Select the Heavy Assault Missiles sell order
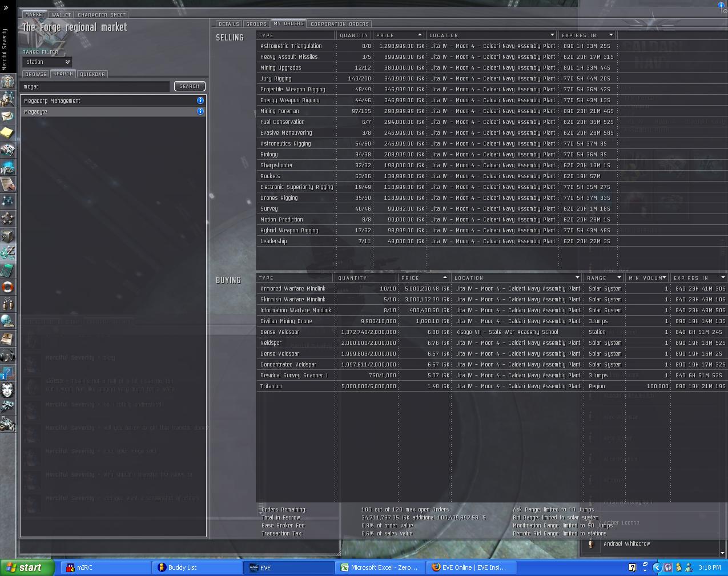The width and height of the screenshot is (728, 576). pos(436,57)
